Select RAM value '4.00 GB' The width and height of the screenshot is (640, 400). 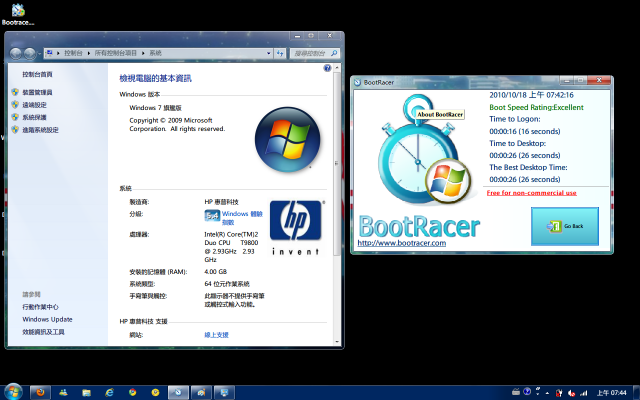coord(216,272)
